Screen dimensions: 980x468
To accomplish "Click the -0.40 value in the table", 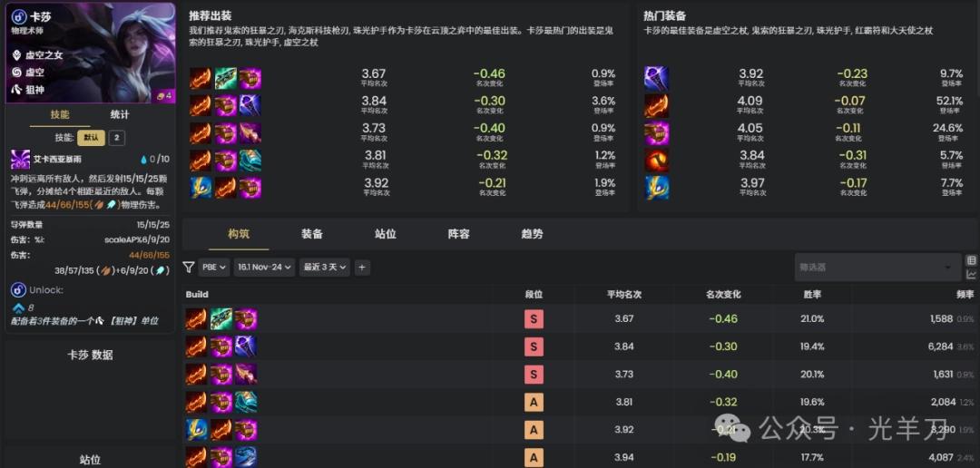I will [x=723, y=375].
